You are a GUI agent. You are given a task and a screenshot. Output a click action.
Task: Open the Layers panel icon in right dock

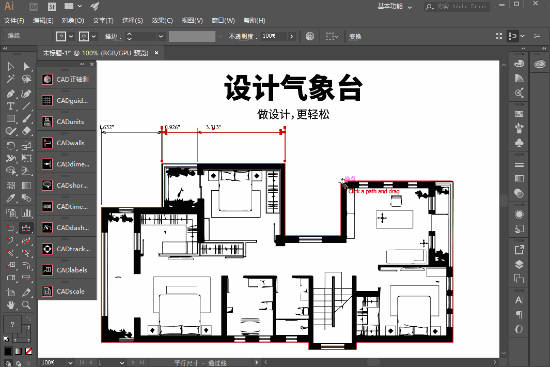tap(519, 264)
